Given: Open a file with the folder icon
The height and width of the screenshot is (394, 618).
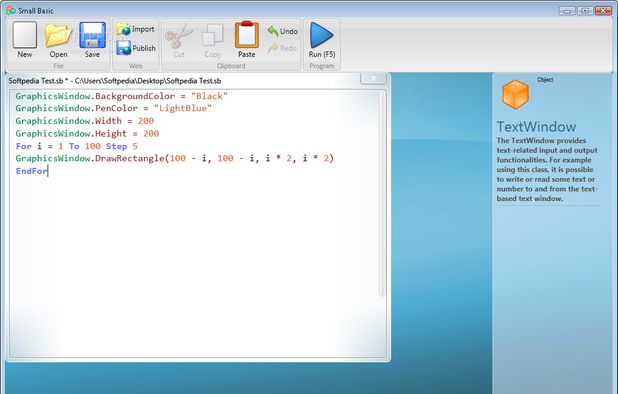Looking at the screenshot, I should [x=58, y=40].
